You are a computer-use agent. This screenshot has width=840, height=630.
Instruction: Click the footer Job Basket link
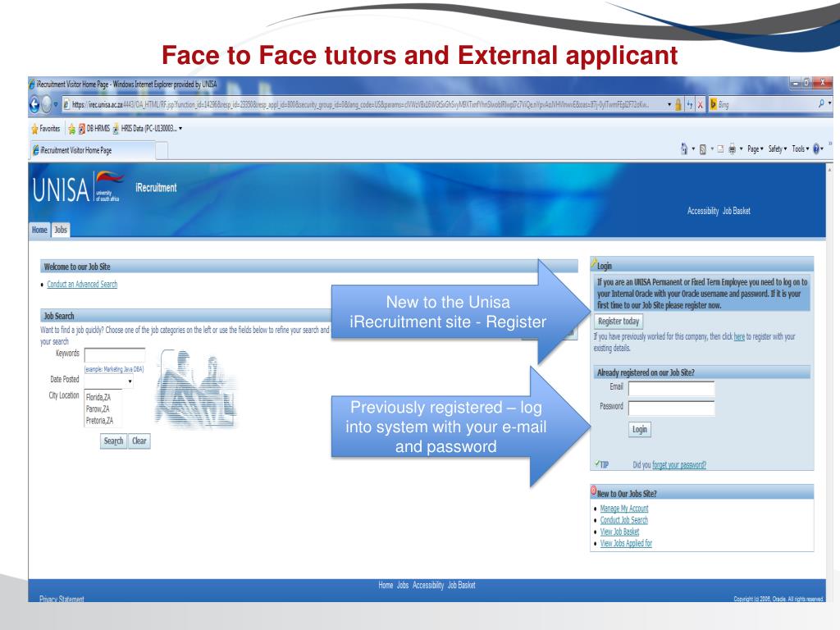click(461, 586)
